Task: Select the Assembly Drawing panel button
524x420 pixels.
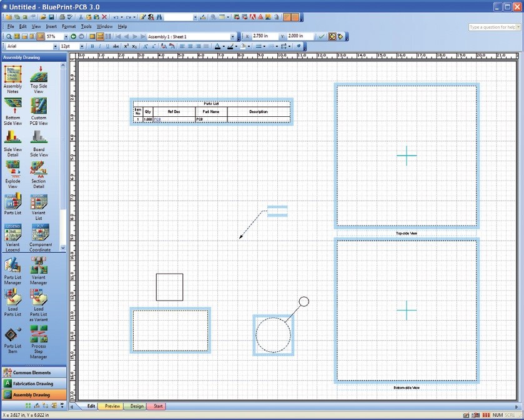Action: (34, 394)
